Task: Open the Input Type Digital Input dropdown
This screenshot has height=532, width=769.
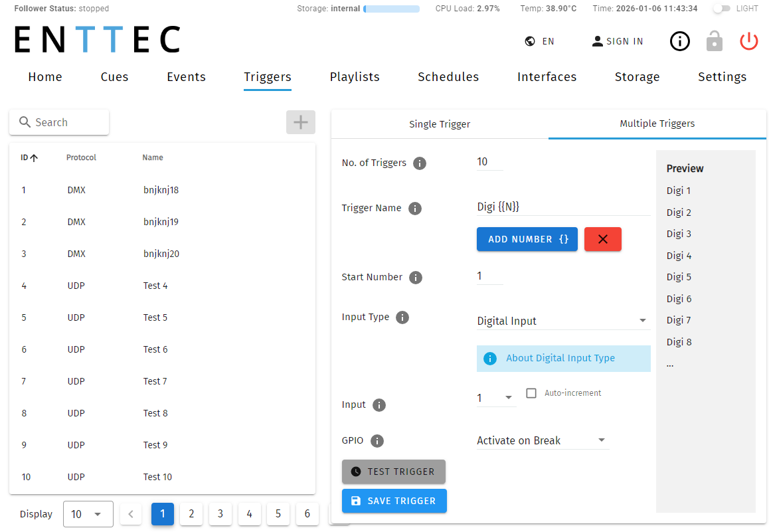Action: (x=564, y=321)
